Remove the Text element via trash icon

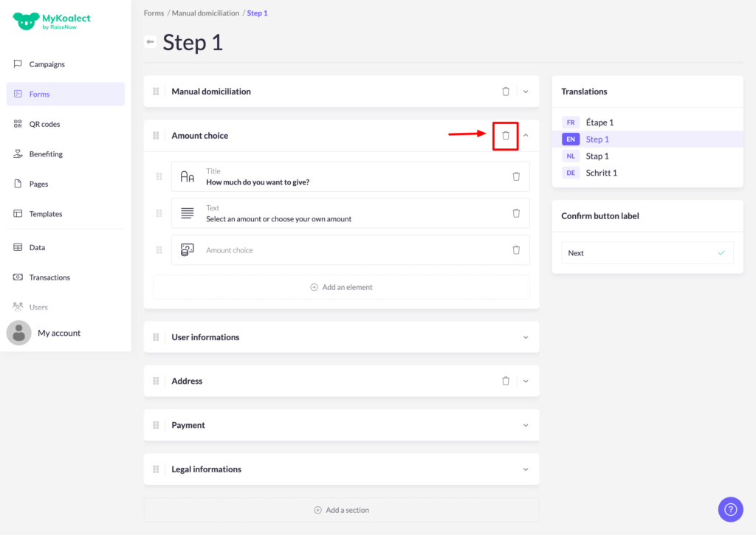516,213
